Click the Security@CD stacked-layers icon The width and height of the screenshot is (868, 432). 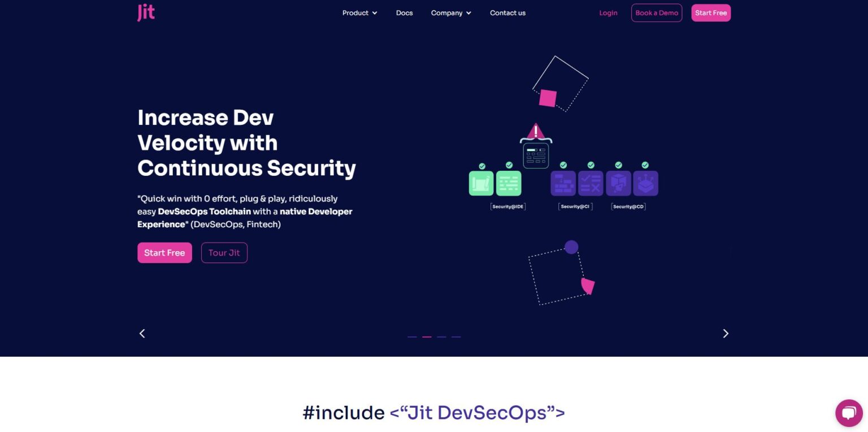(646, 183)
